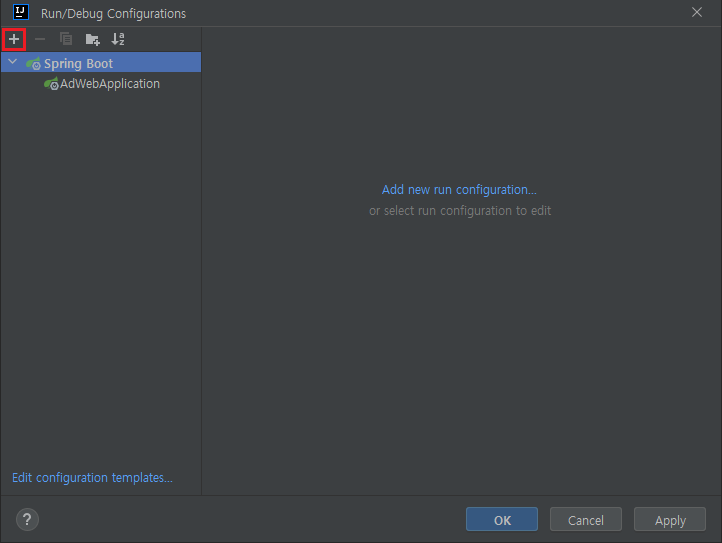
Task: Open Edit configuration templates link
Action: pyautogui.click(x=92, y=478)
